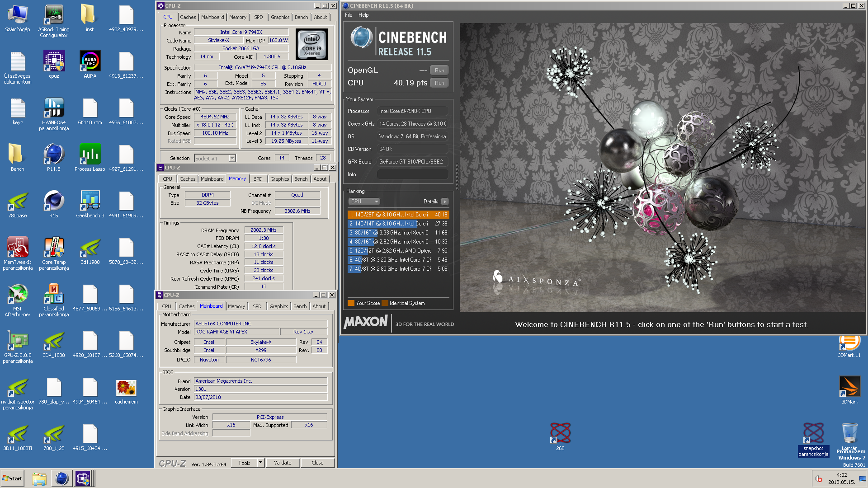Open the Start menu
This screenshot has width=868, height=488.
pyautogui.click(x=13, y=479)
